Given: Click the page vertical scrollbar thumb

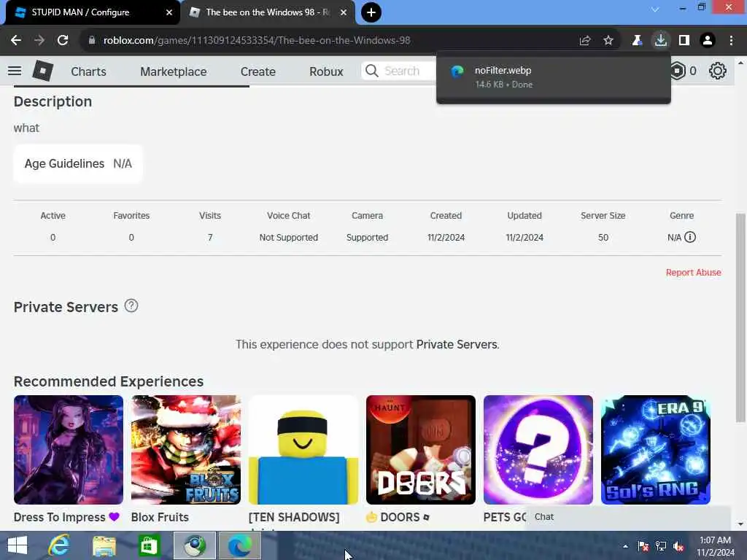Looking at the screenshot, I should pos(740,317).
